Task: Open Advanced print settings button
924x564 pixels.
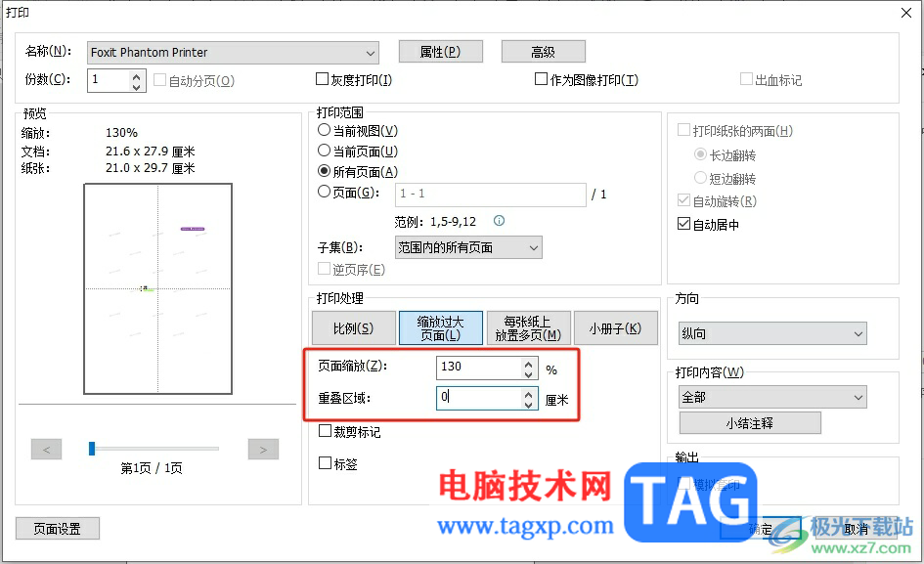Action: tap(544, 52)
